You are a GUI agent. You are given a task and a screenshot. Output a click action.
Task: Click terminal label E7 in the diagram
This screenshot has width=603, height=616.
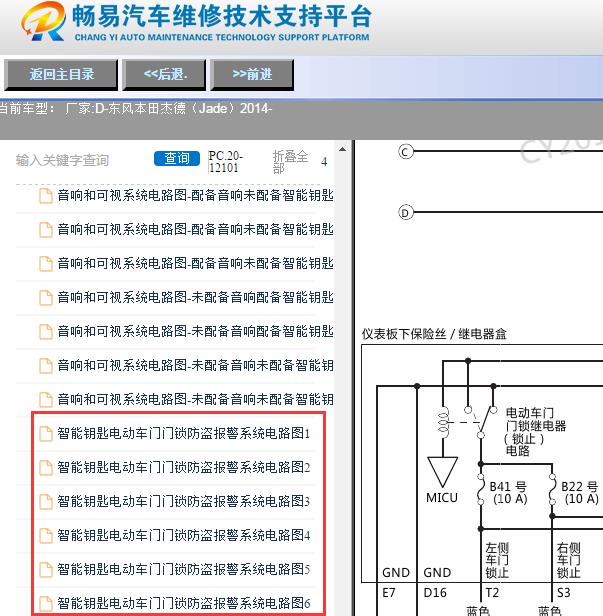[x=389, y=592]
